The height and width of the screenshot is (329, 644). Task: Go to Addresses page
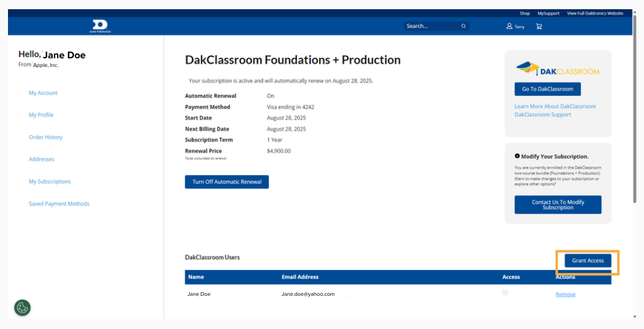42,160
